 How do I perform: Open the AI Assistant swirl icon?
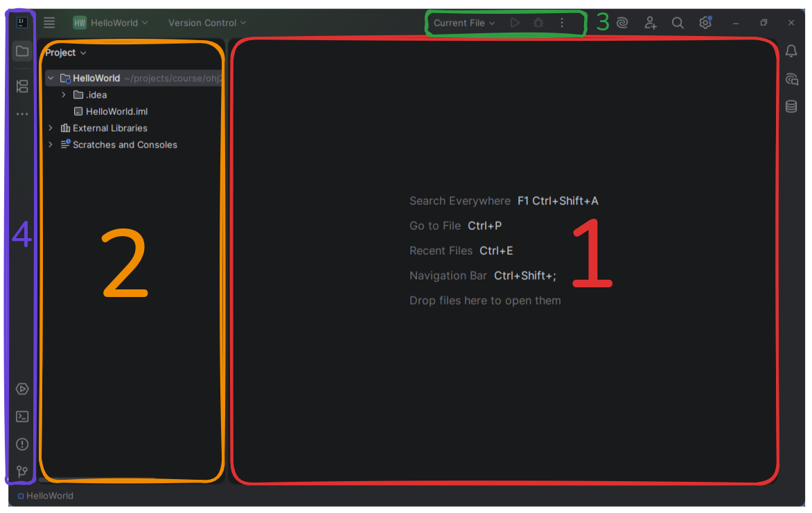point(622,23)
